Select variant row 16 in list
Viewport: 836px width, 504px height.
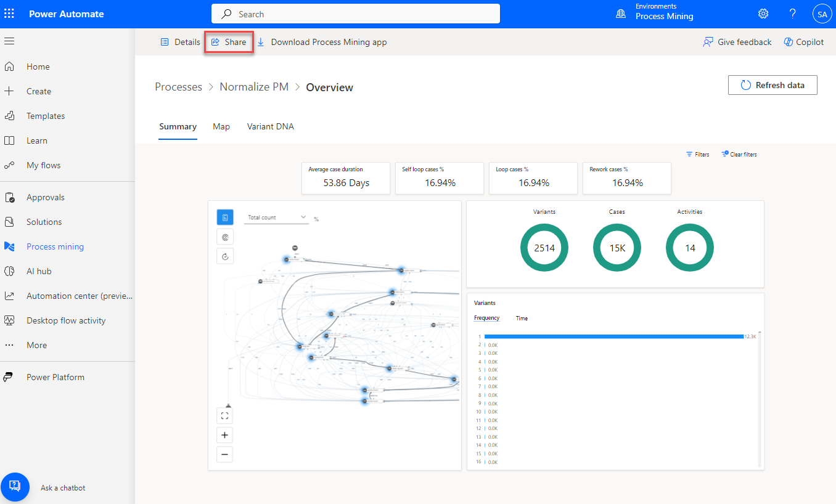coord(487,461)
